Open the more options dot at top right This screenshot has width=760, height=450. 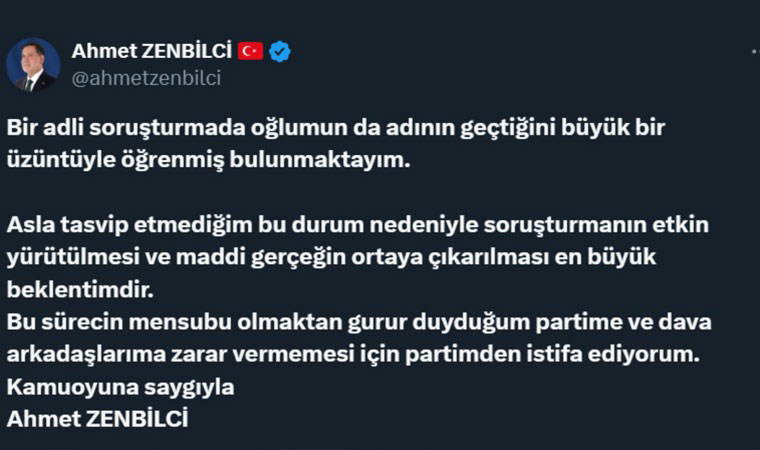click(x=754, y=50)
